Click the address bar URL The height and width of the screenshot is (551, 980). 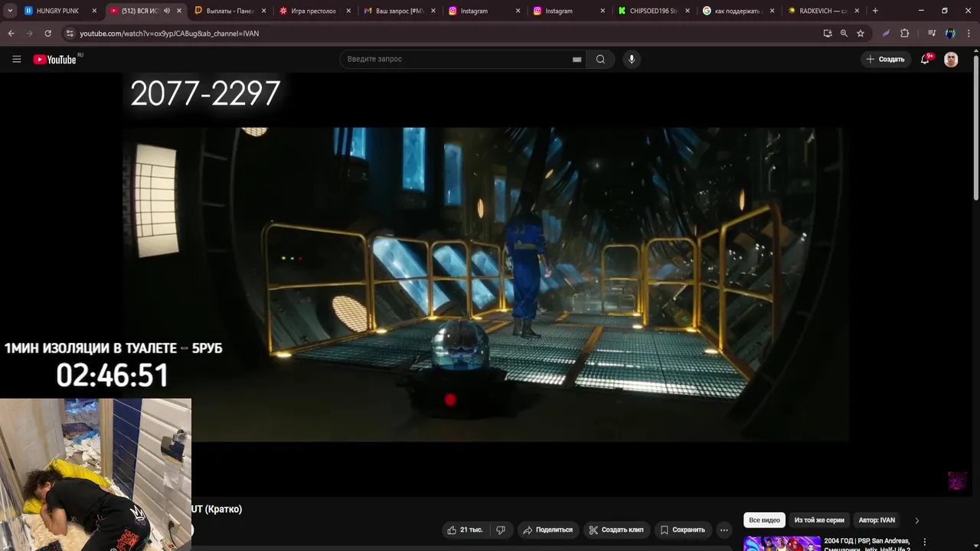(169, 34)
